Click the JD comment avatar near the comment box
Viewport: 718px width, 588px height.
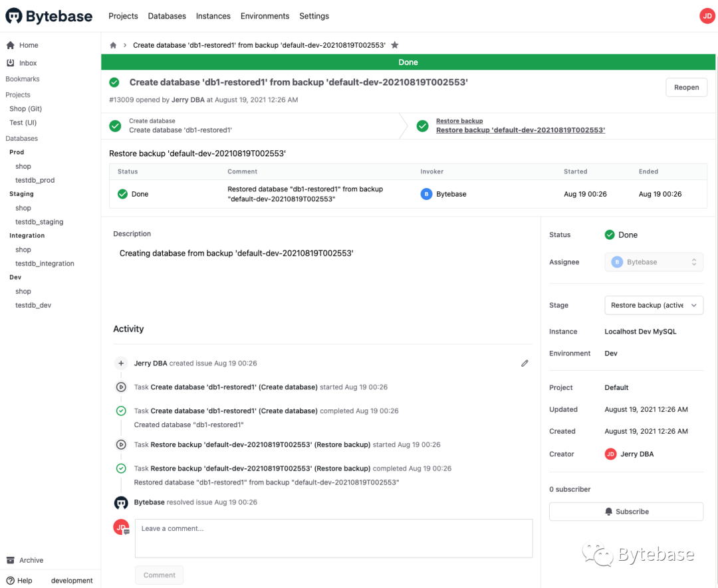(122, 527)
